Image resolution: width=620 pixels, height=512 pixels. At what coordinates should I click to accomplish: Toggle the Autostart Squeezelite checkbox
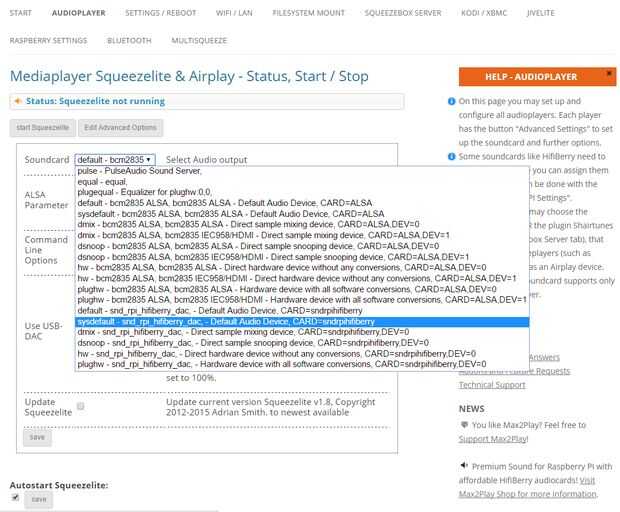[15, 497]
